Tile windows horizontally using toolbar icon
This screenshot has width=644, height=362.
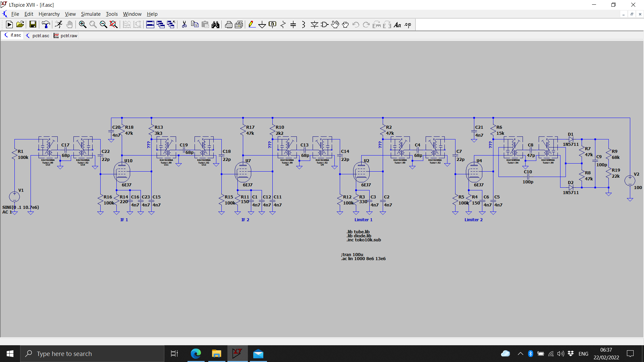(x=150, y=24)
